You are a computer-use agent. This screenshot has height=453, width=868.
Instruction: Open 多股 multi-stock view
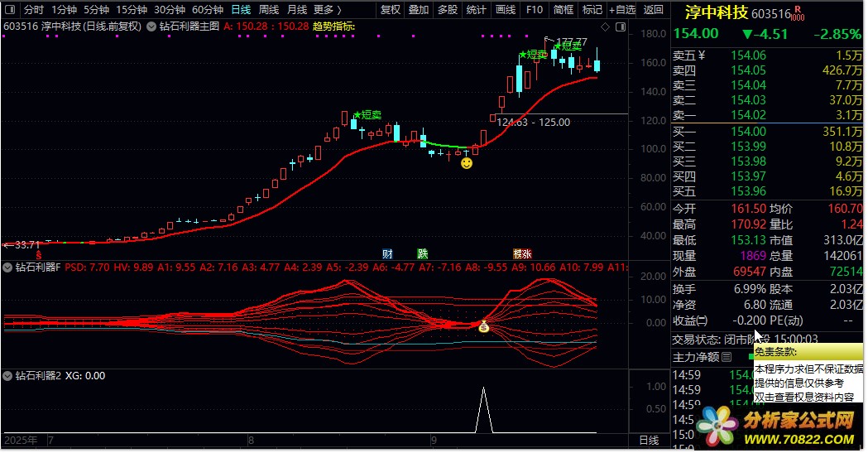coord(448,9)
